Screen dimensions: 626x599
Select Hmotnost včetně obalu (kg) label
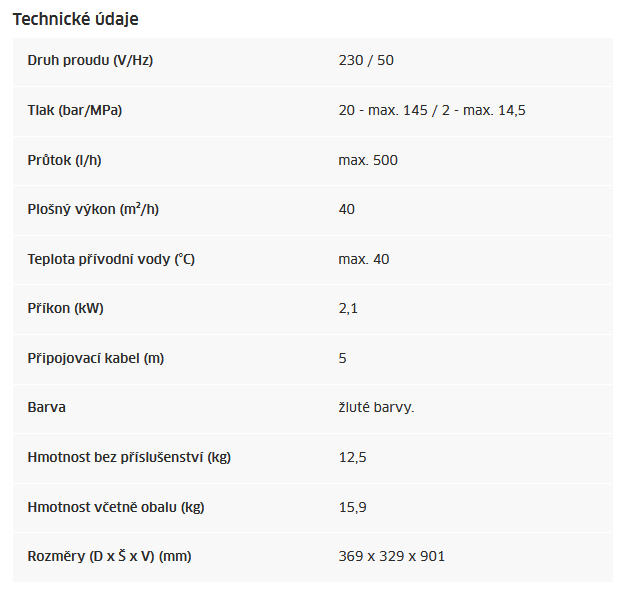click(116, 507)
